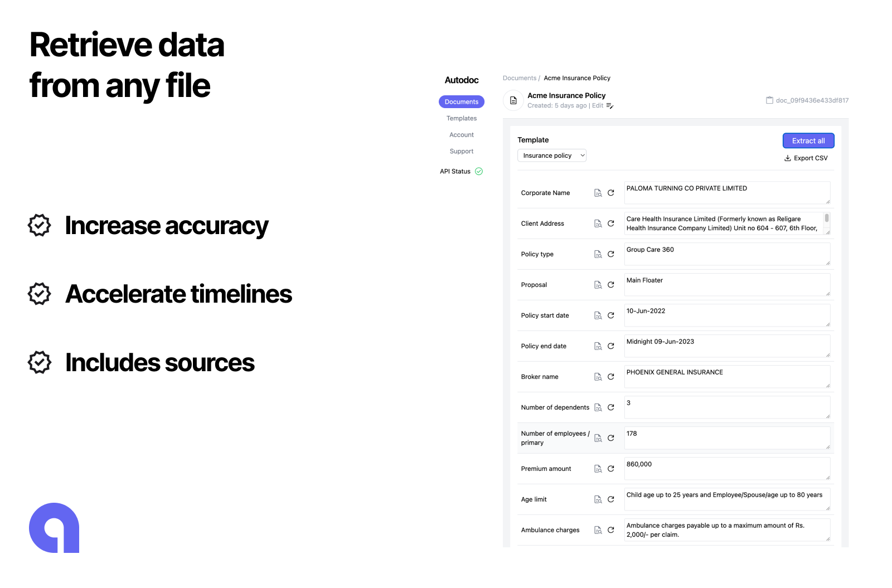View source for Client Address field
Screen dimensions: 892x588
point(598,223)
